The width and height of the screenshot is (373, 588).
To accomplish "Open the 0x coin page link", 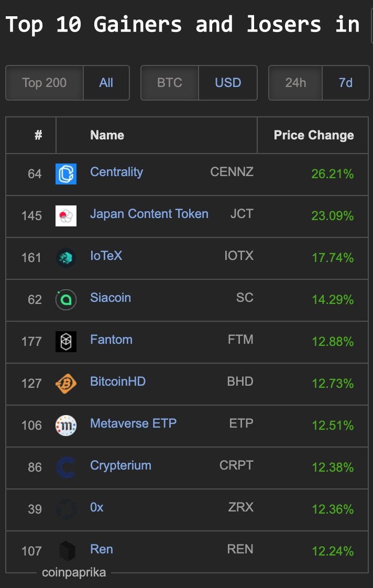I will click(x=97, y=507).
